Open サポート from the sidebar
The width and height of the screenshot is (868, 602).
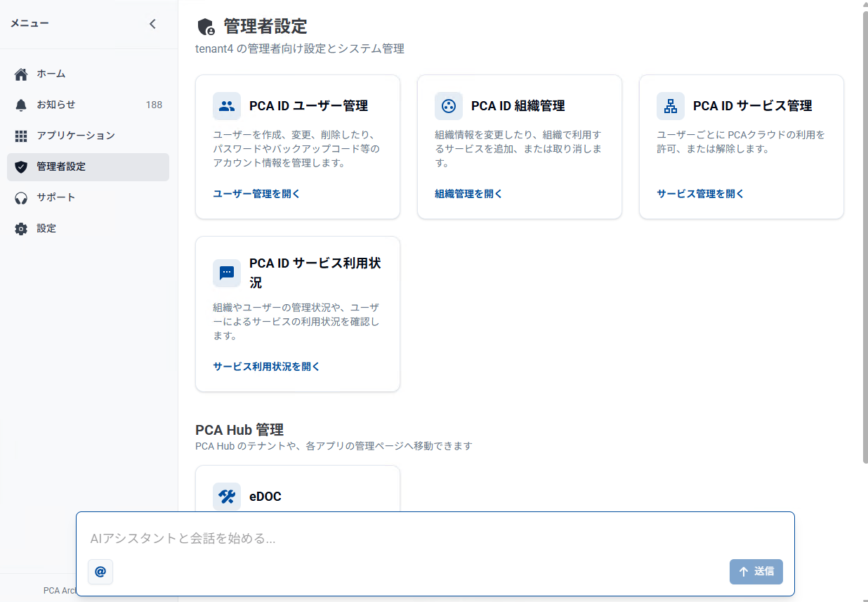tap(55, 197)
